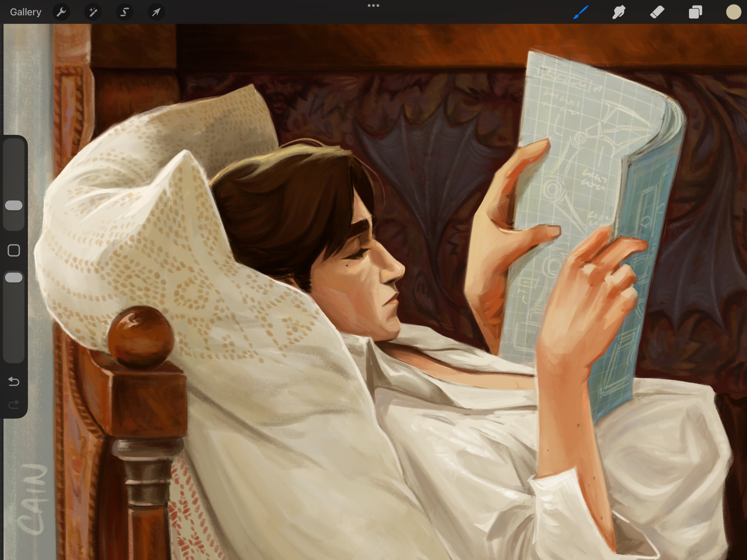The height and width of the screenshot is (560, 747).
Task: Tap the square modify button on sidebar
Action: coord(14,250)
